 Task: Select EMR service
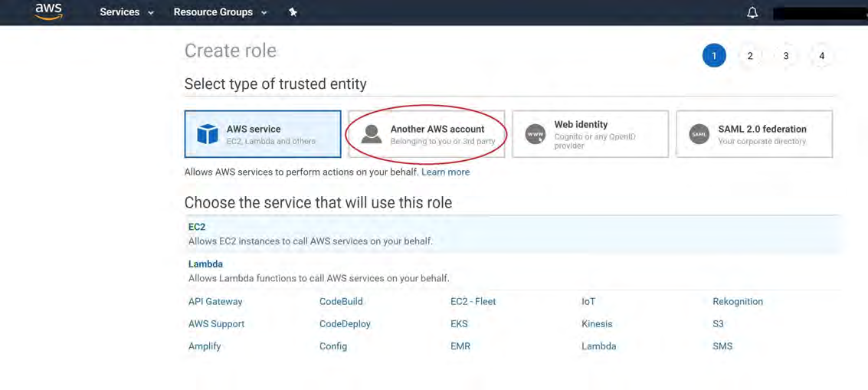click(460, 346)
